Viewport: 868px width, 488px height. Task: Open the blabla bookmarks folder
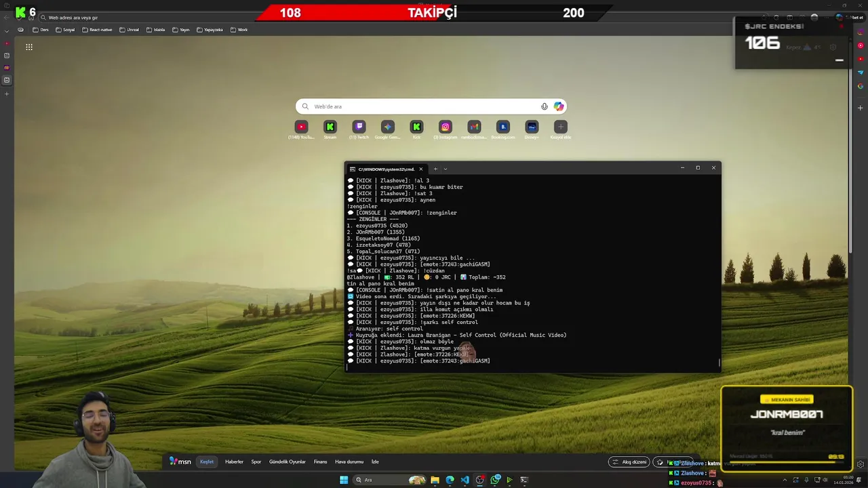tap(155, 30)
